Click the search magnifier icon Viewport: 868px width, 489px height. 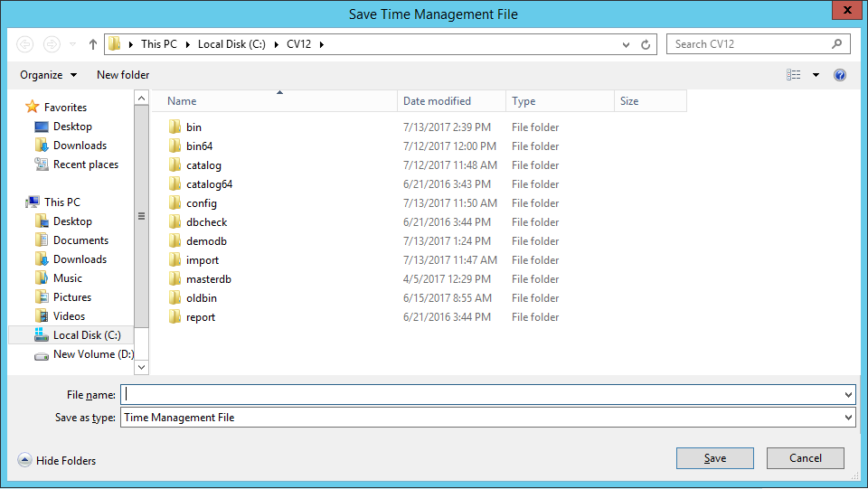[836, 43]
